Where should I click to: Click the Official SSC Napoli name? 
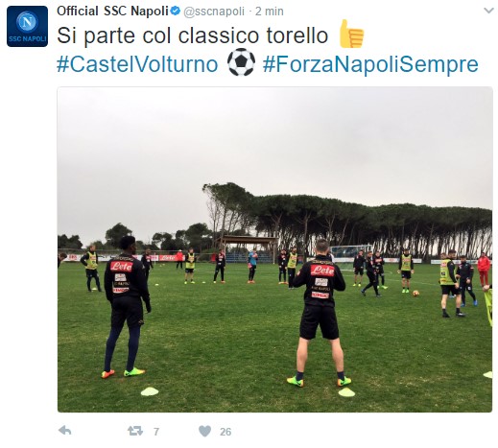tap(112, 11)
